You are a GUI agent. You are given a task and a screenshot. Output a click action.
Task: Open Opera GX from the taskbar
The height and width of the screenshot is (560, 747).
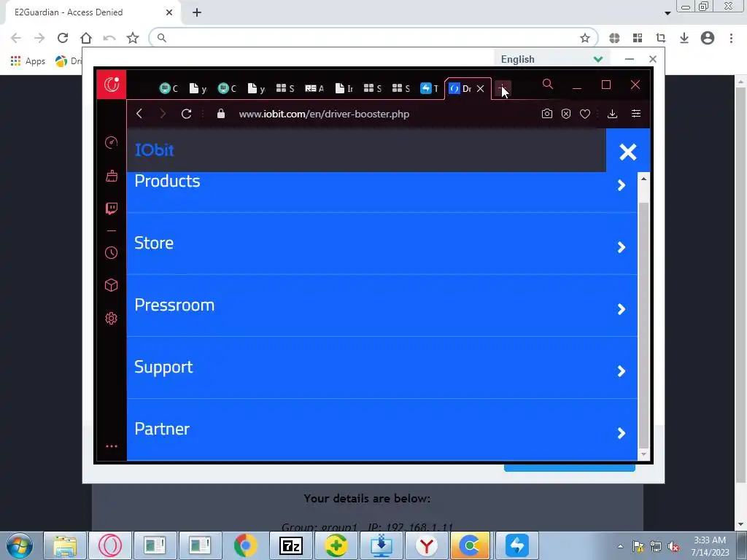110,545
